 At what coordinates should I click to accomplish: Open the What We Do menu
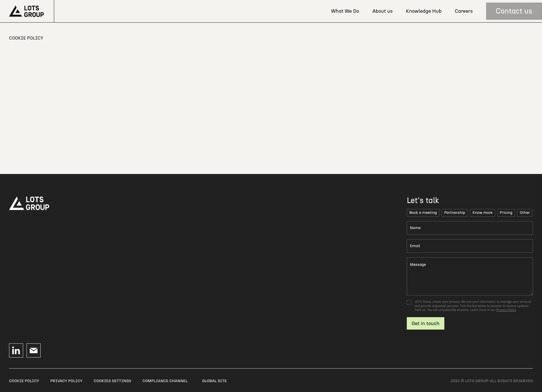pos(345,11)
